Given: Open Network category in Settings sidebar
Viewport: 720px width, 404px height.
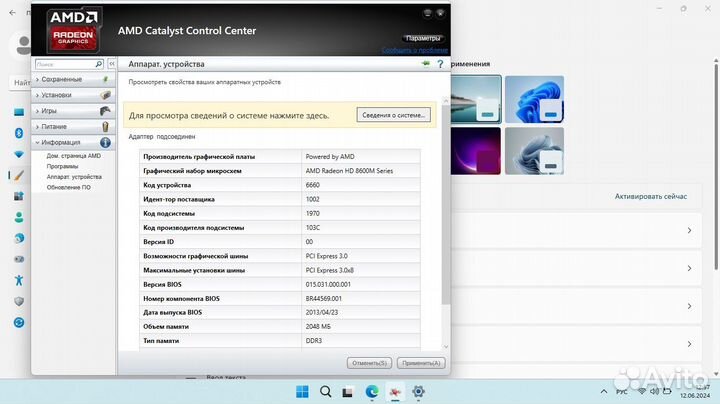Looking at the screenshot, I should [x=19, y=154].
